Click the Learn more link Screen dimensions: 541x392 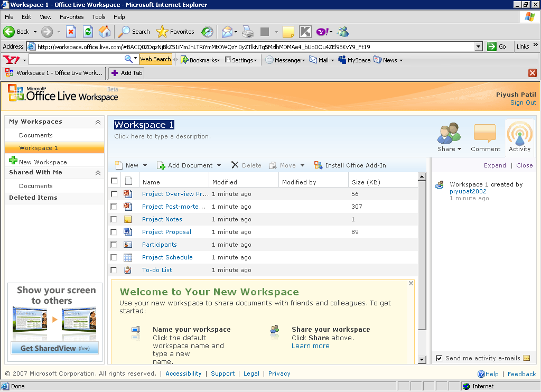click(311, 346)
